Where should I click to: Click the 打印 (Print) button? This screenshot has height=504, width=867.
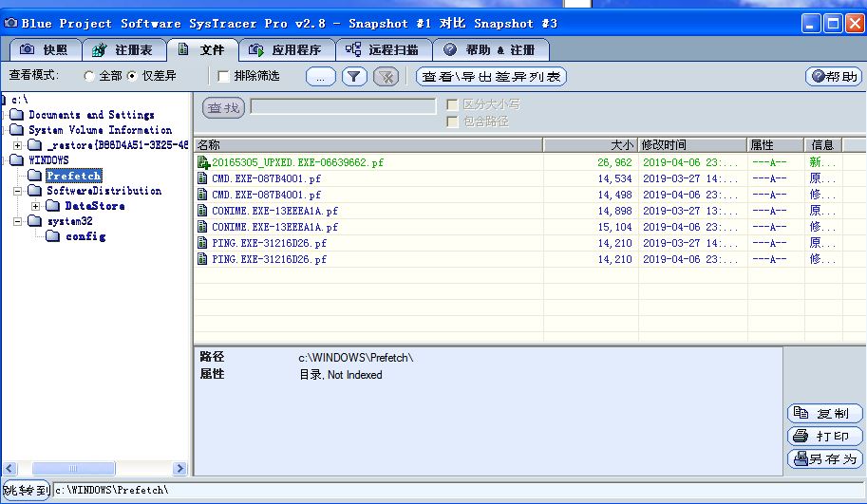point(825,436)
